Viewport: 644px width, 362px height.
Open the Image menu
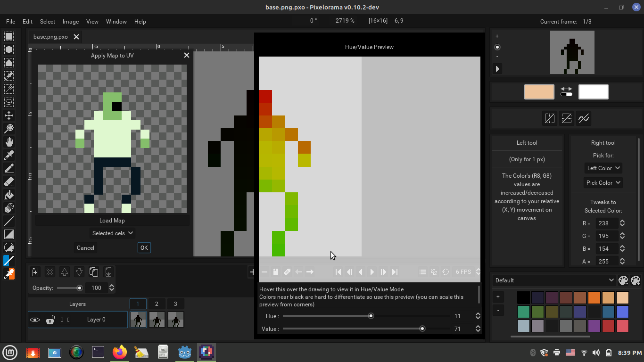pos(70,22)
